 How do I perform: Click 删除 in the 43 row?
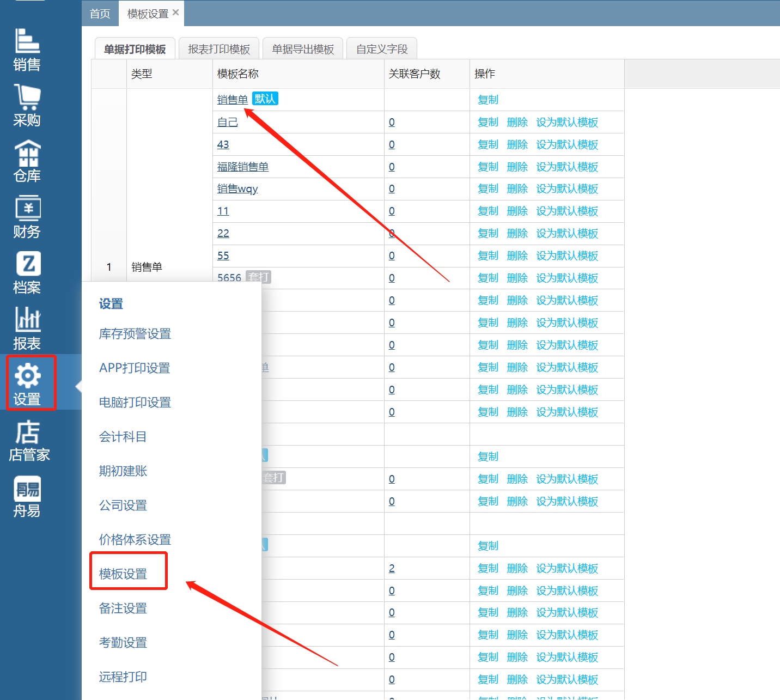coord(517,144)
